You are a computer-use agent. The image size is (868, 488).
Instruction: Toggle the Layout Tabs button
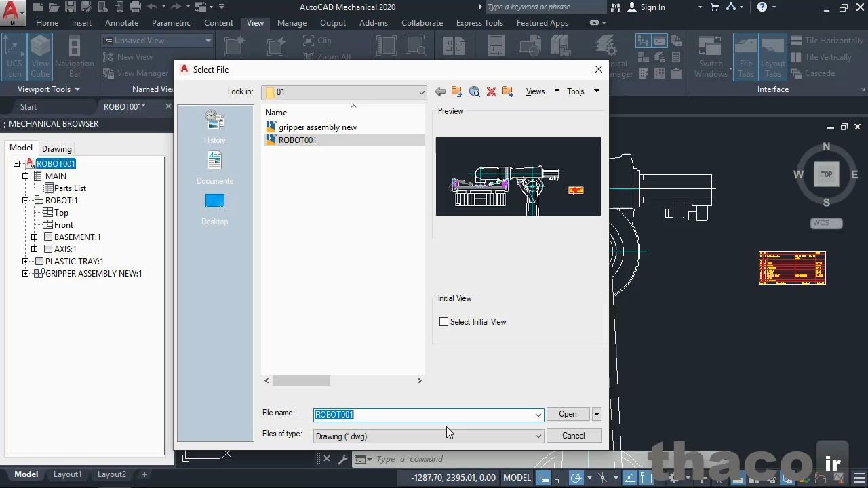point(773,56)
